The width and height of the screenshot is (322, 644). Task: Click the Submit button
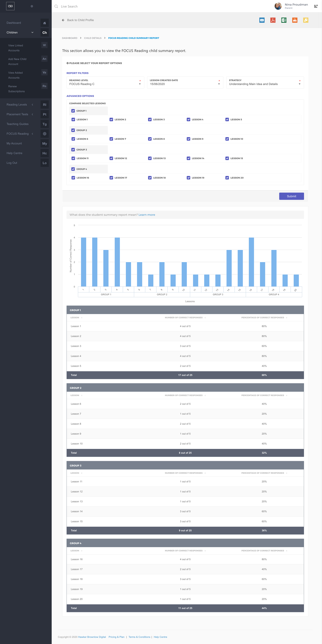[x=292, y=196]
